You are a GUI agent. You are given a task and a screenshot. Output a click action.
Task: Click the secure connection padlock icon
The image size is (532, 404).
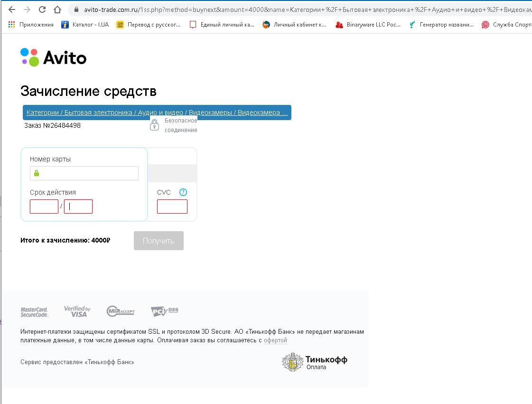pos(154,125)
